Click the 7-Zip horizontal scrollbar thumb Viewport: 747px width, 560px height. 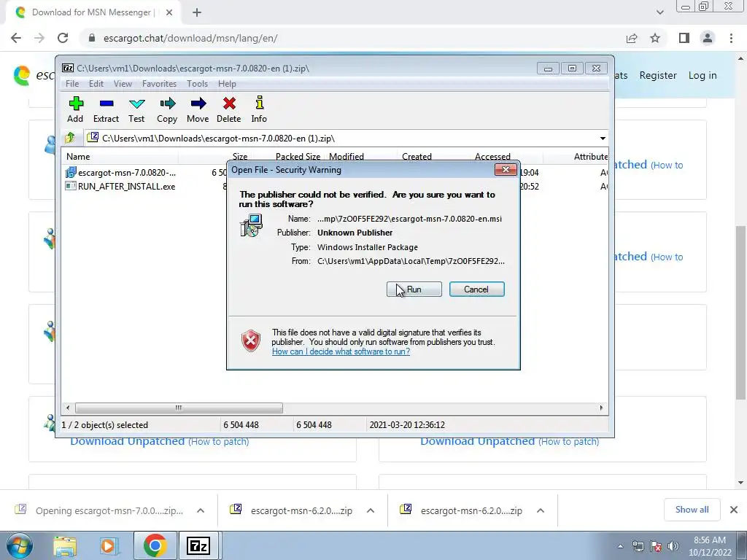tap(179, 408)
